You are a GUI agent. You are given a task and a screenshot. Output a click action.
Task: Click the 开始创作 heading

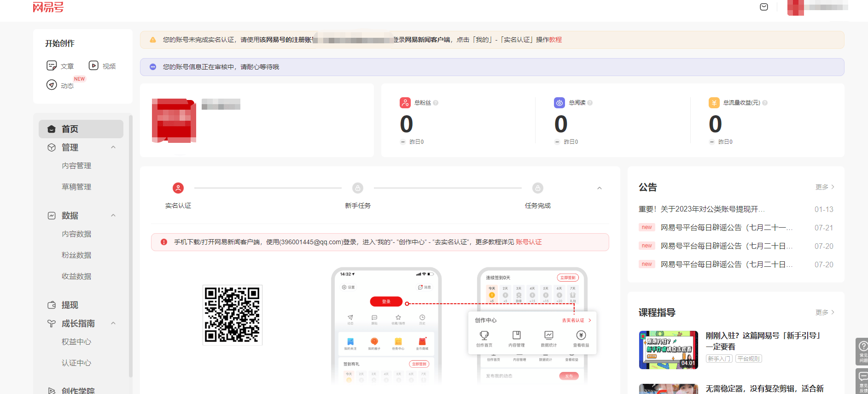coord(60,43)
